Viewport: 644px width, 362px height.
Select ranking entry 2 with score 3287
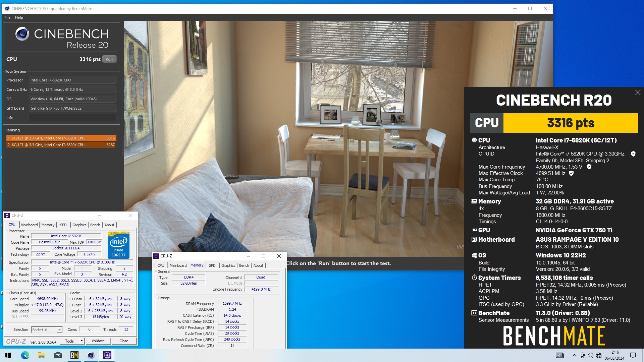tap(61, 145)
